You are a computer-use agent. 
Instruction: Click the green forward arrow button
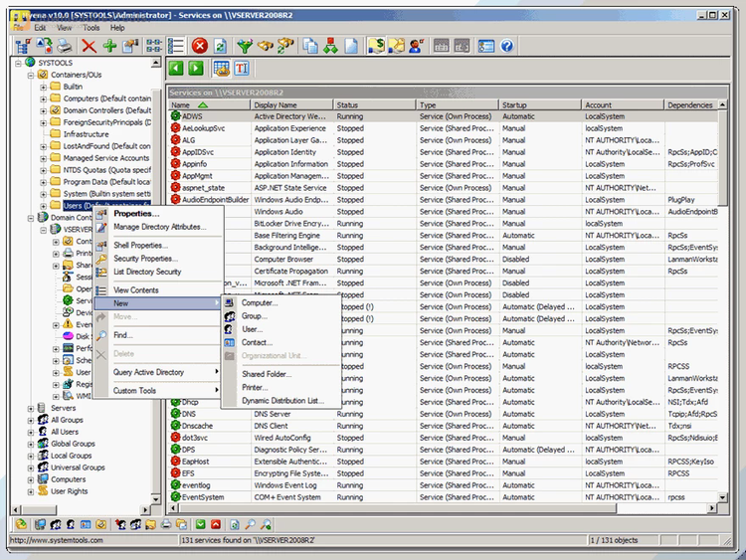pos(196,69)
